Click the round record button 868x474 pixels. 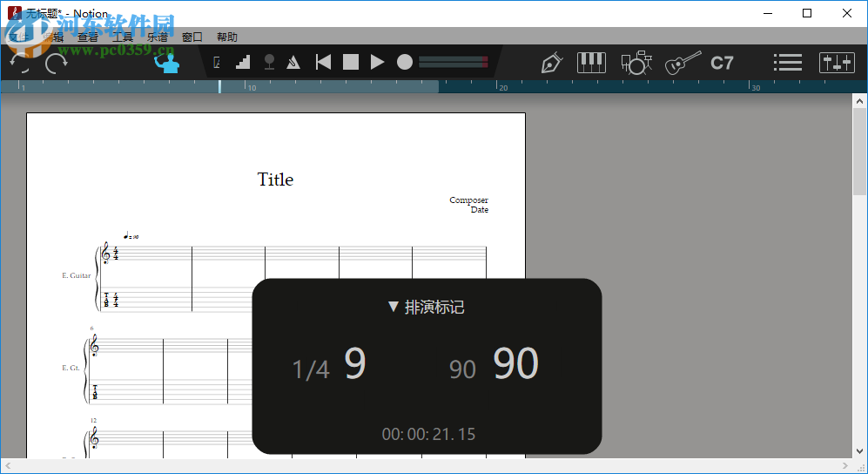pos(405,62)
